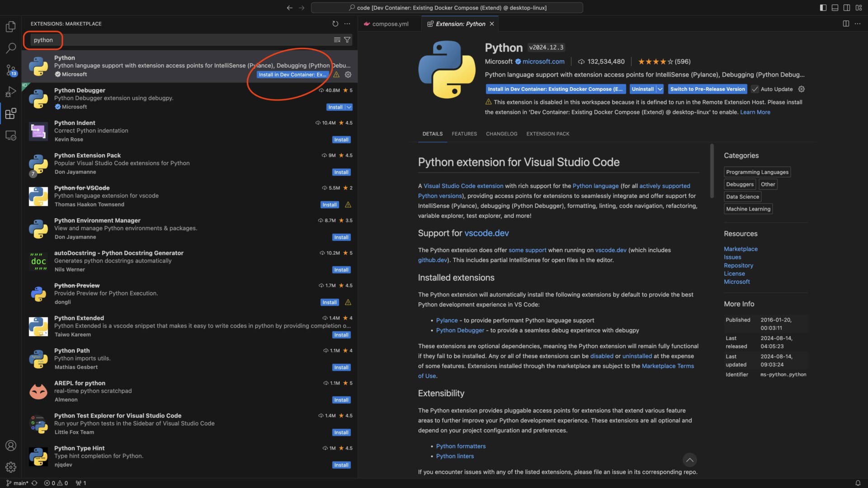The image size is (868, 488).
Task: Open manage gear on Python list item
Action: click(x=348, y=75)
